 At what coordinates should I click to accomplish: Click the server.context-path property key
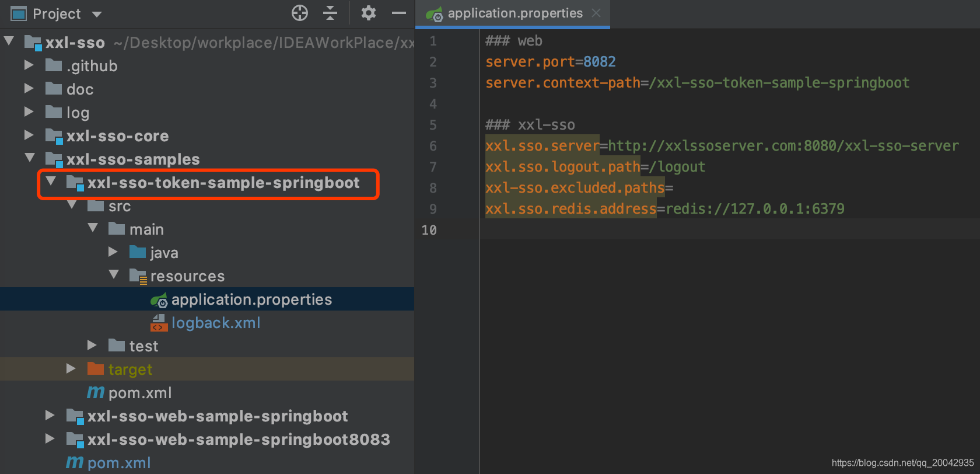563,83
